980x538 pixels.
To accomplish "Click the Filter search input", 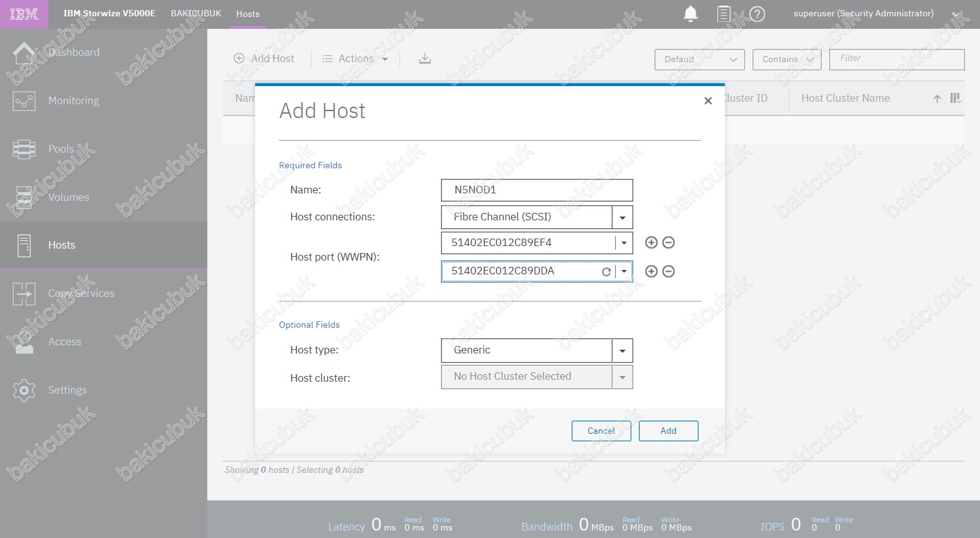I will [896, 59].
